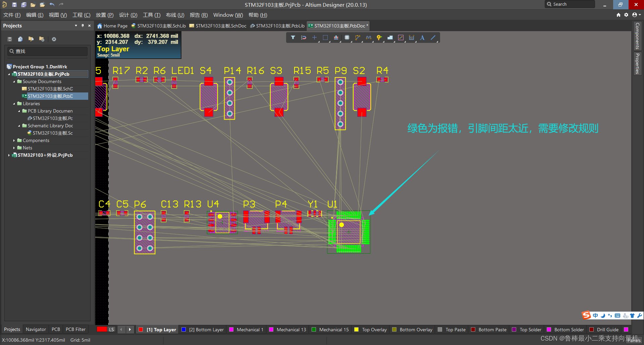Viewport: 644px width, 345px height.
Task: Select the track length tuning tool
Action: coord(369,38)
